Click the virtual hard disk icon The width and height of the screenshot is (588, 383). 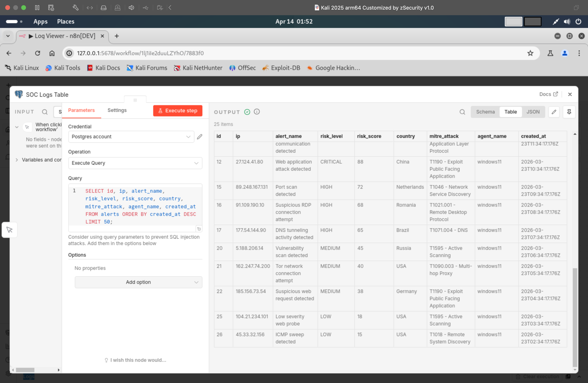tap(104, 8)
